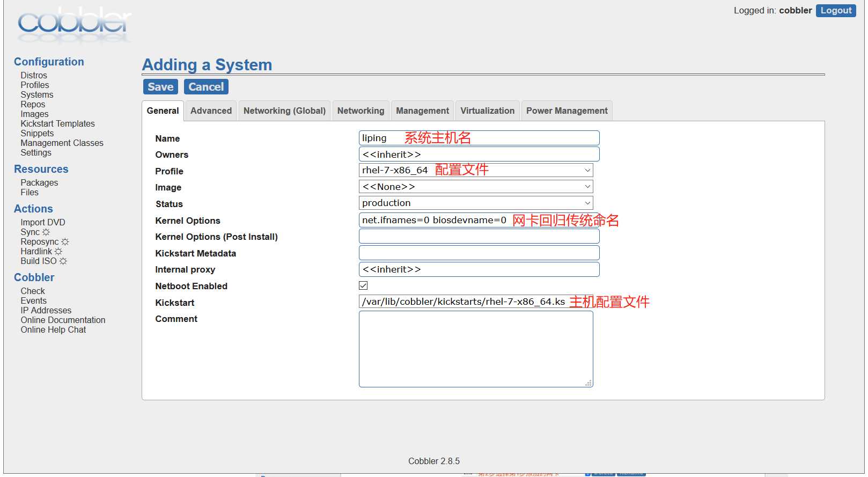The height and width of the screenshot is (477, 868).
Task: Open Files under Resources
Action: click(x=30, y=192)
